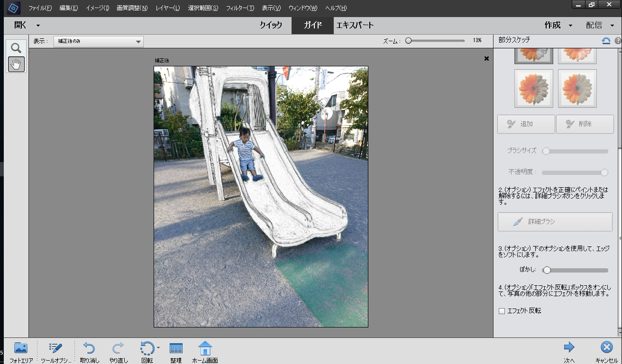Viewport: 622px width, 364px height.
Task: Reset the 部分スケッチ effect with the undo arrow
Action: click(606, 41)
